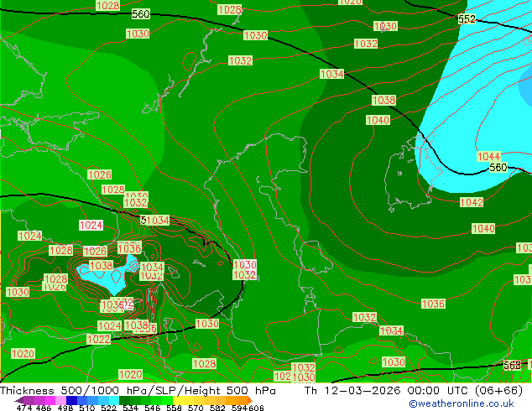The width and height of the screenshot is (532, 411).
Task: Click the map title 'Thickness 500/1000 hPa/SLP/Height 500 hPa'
Action: pyautogui.click(x=138, y=391)
